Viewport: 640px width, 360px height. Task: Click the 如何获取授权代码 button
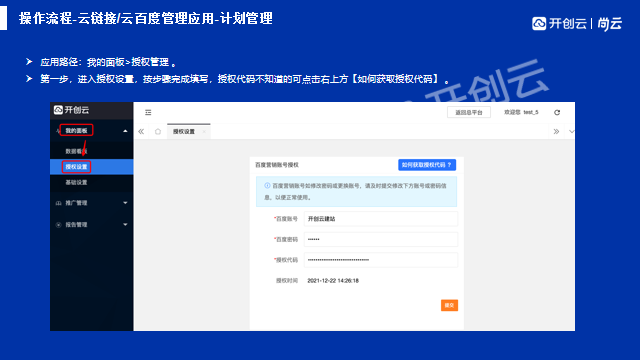427,165
